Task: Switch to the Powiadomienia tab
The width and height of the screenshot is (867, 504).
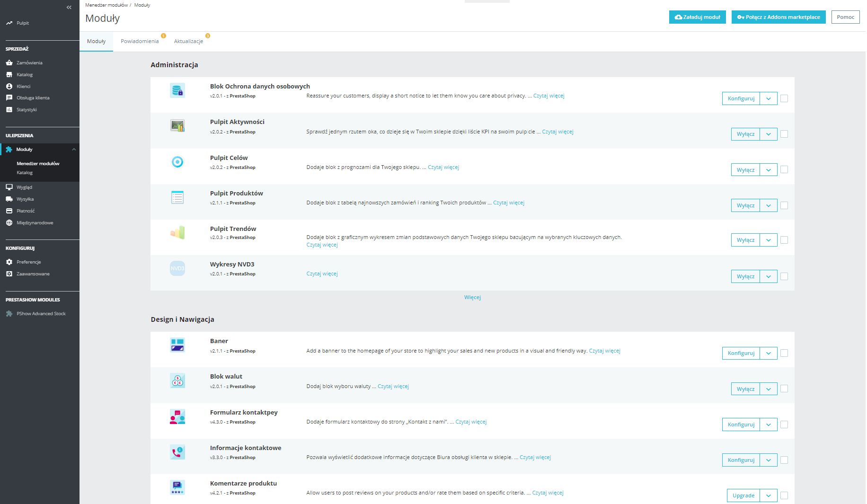Action: 140,41
